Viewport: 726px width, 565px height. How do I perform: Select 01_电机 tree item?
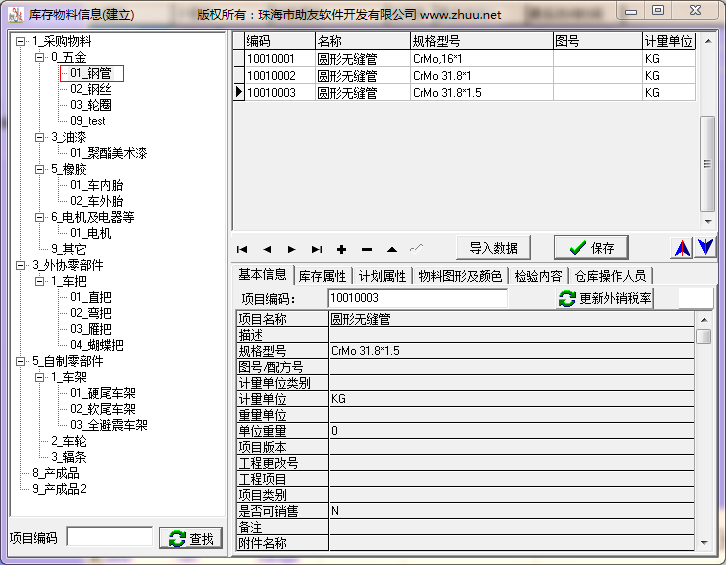[x=91, y=233]
